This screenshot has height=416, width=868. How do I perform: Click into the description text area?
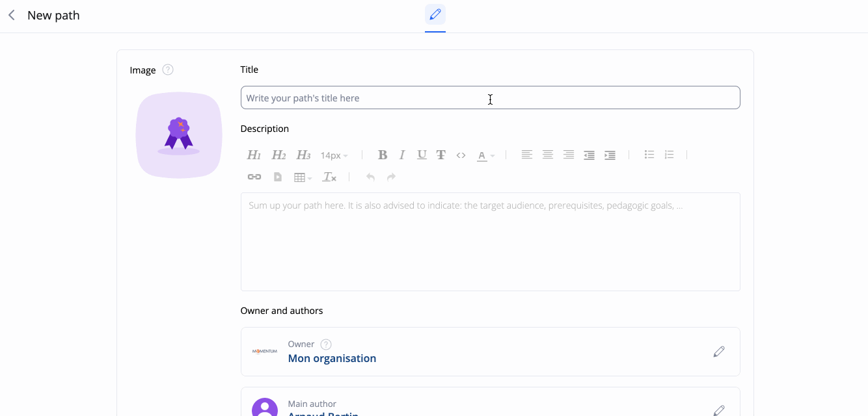490,242
